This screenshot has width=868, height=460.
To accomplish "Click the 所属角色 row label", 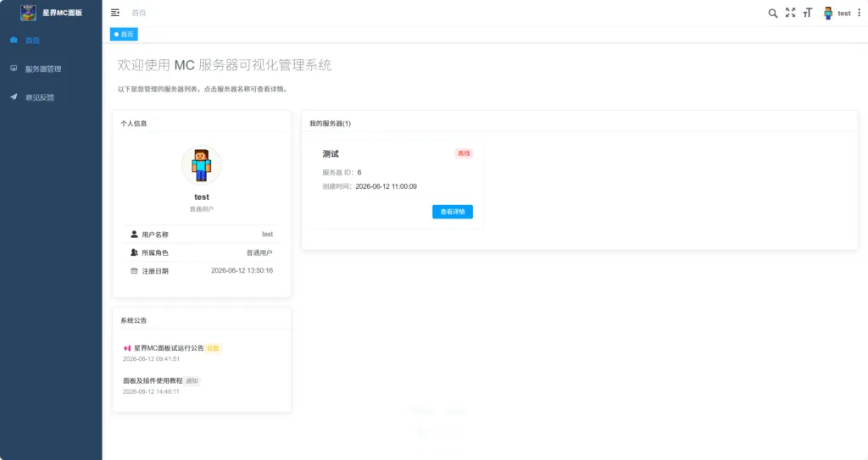I will tap(155, 253).
